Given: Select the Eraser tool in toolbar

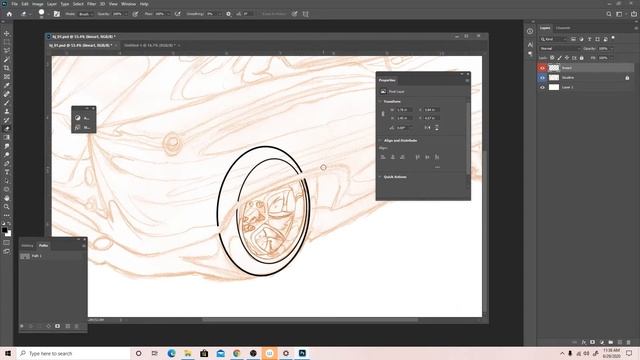Looking at the screenshot, I should click(x=7, y=129).
